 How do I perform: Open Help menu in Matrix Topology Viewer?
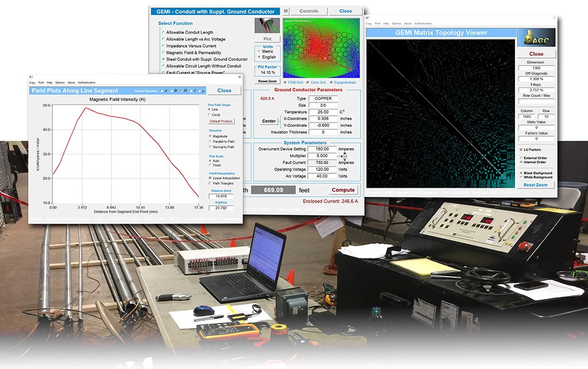tap(386, 24)
